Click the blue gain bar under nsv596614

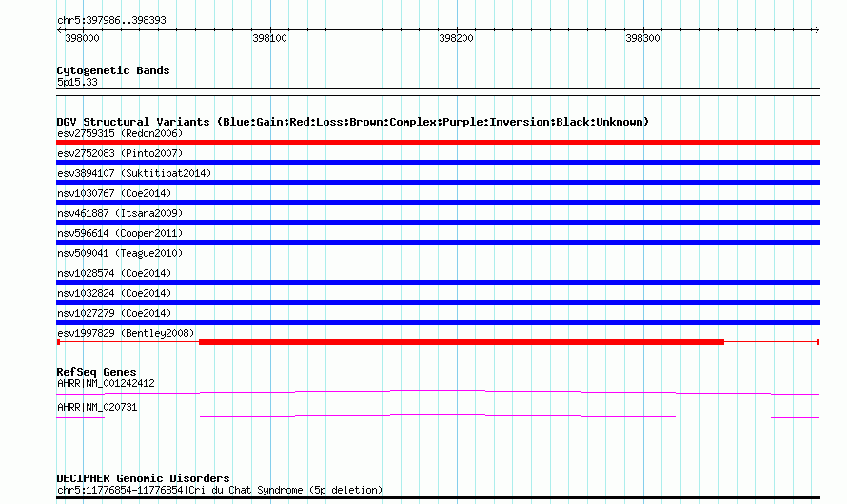point(438,242)
